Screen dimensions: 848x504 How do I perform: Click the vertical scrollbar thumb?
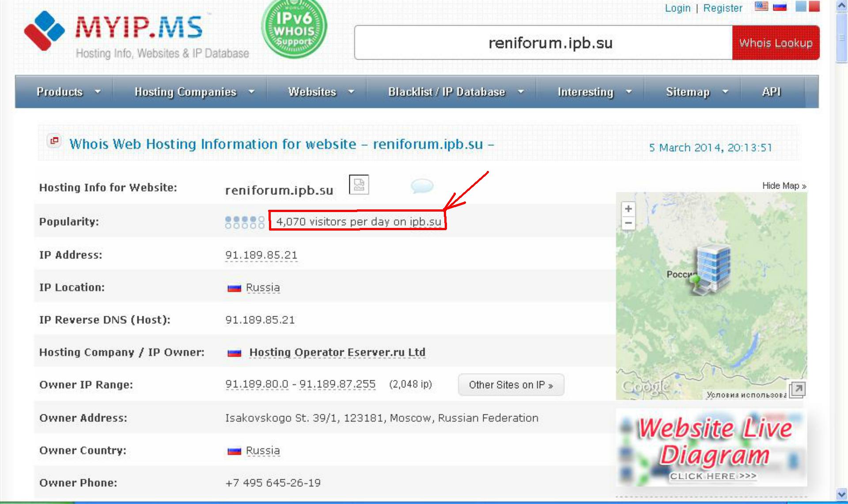click(x=842, y=38)
